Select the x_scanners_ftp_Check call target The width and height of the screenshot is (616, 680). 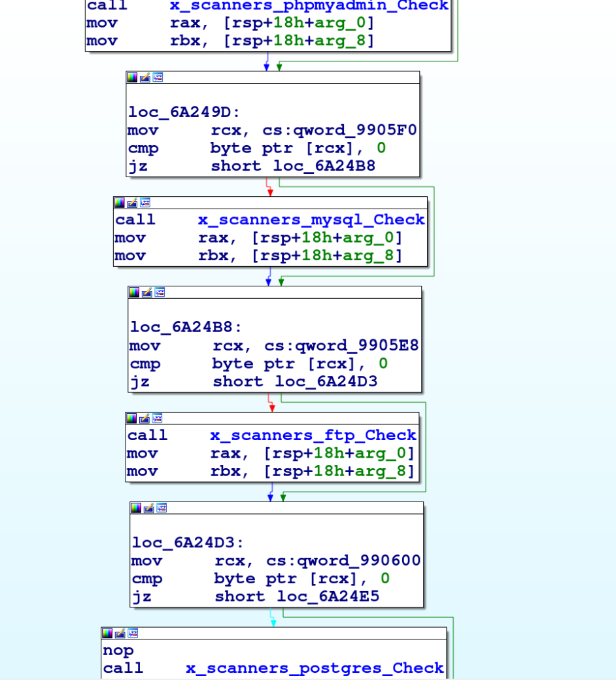point(313,435)
